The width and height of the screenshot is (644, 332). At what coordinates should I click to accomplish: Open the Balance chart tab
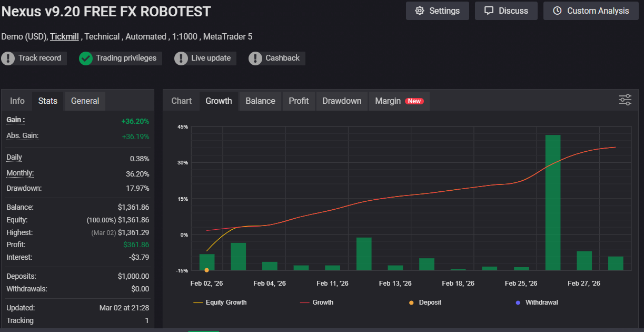pos(260,101)
